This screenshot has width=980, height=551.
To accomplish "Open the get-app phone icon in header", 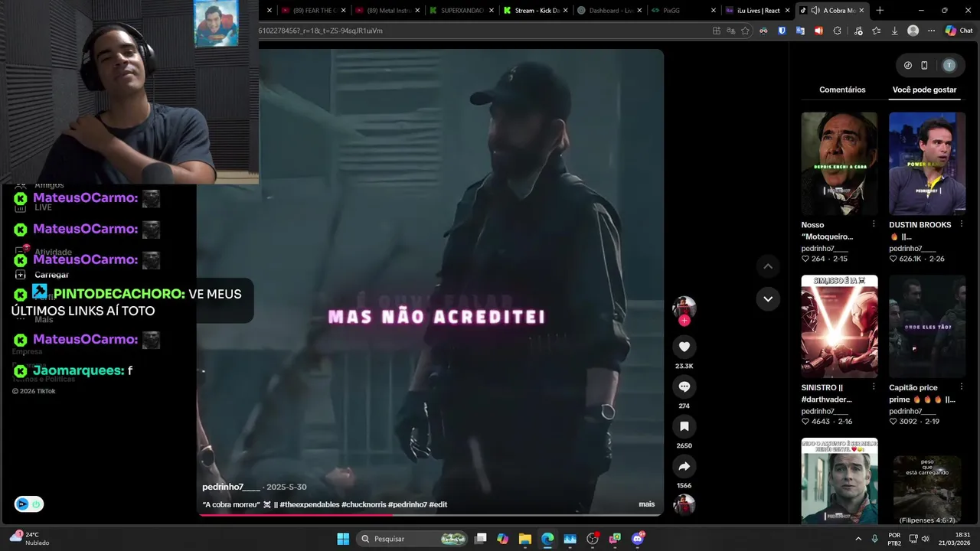I will 924,65.
